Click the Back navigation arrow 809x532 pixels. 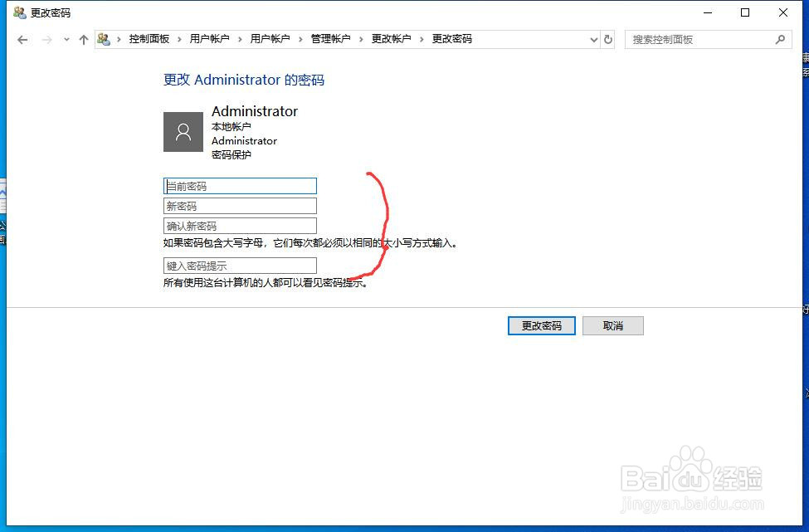22,39
